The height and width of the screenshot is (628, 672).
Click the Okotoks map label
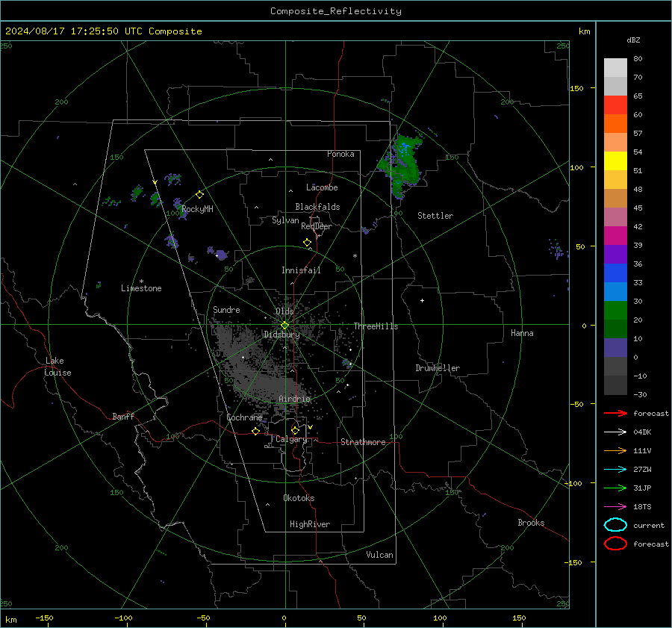coord(299,498)
